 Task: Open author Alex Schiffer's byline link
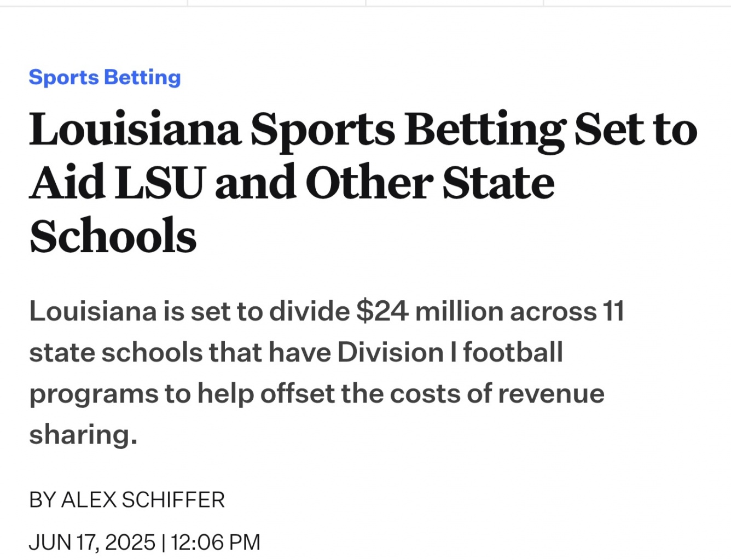point(143,500)
